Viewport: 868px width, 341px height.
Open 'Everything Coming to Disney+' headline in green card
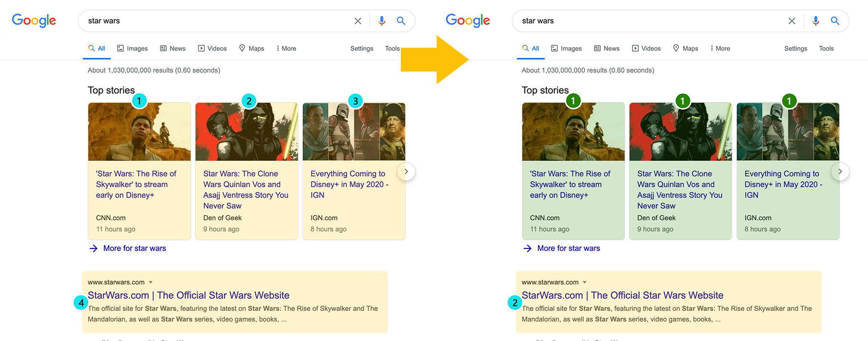784,184
